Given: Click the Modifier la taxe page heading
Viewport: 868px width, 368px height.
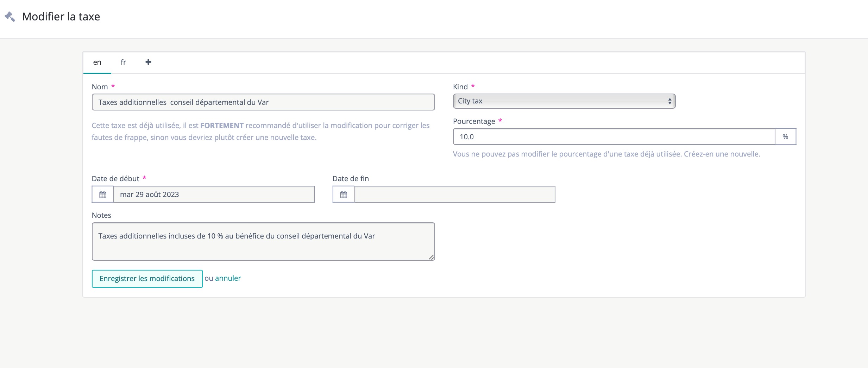Looking at the screenshot, I should coord(61,17).
